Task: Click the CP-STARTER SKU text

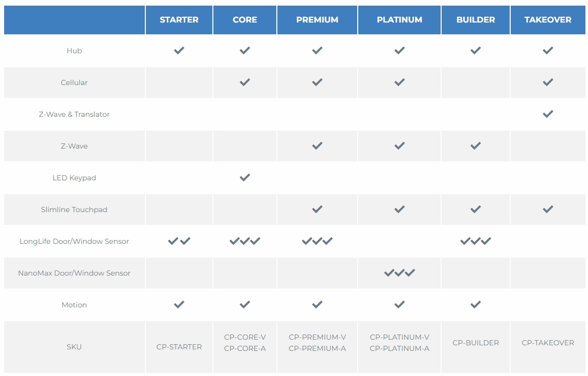Action: (179, 347)
